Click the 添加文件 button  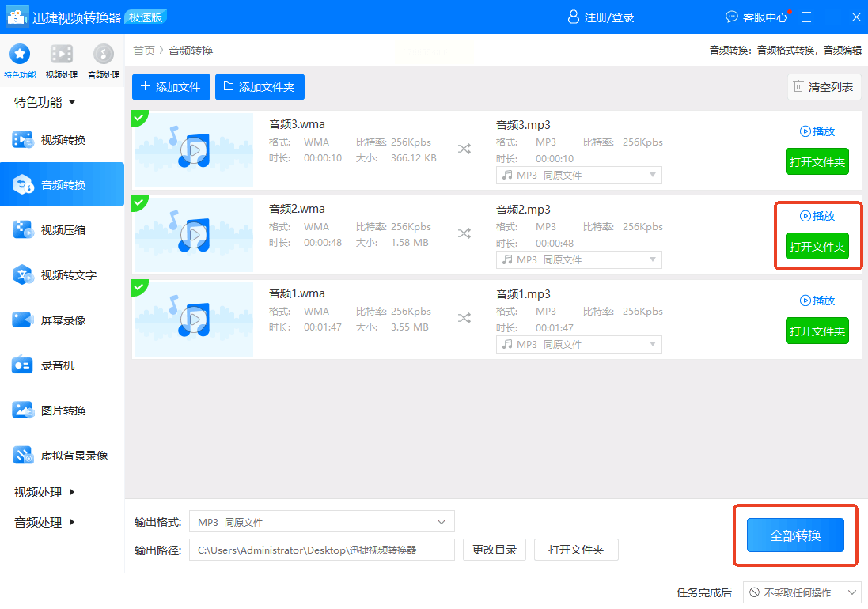click(171, 87)
